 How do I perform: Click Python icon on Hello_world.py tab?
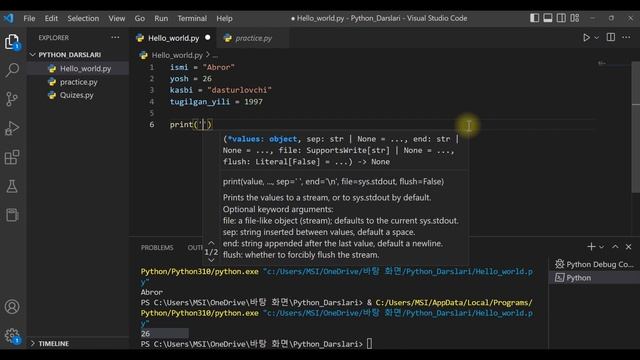pyautogui.click(x=140, y=38)
